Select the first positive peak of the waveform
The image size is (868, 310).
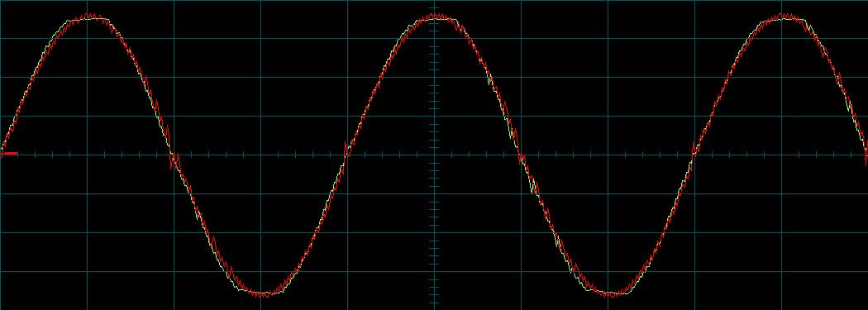coord(88,17)
